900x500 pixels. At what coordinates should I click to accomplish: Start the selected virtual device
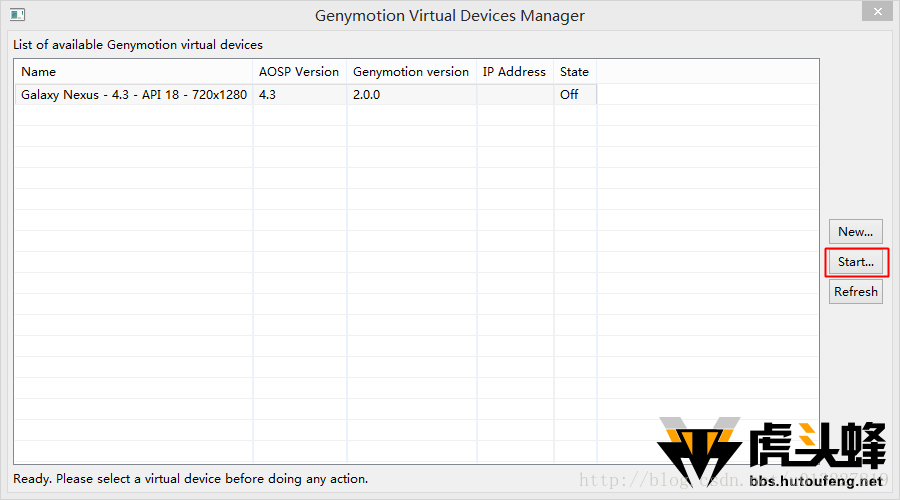[855, 262]
